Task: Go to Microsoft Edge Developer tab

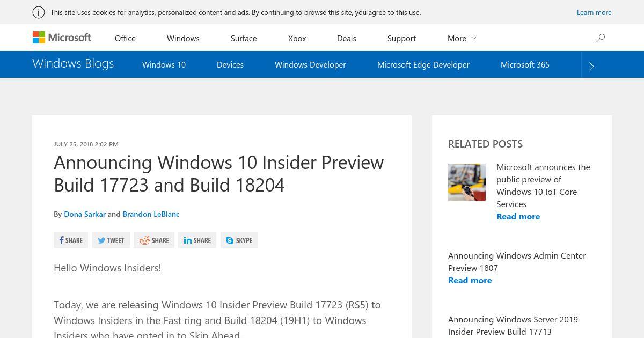Action: (423, 64)
